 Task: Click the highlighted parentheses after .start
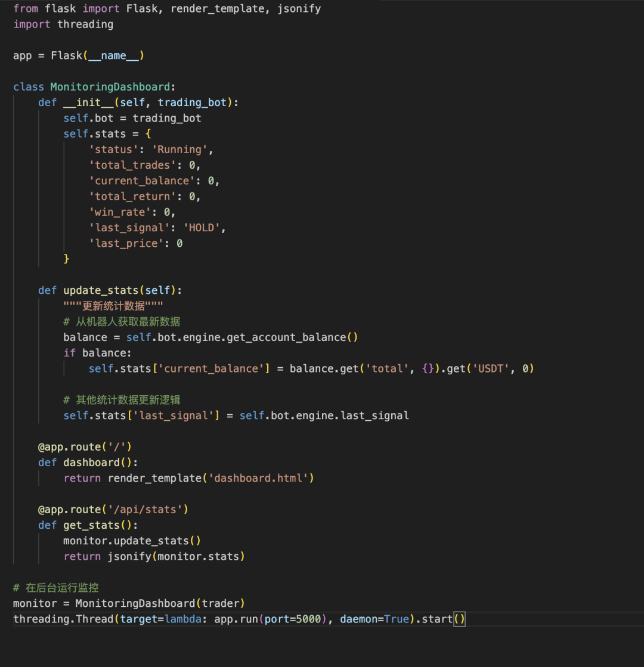[x=460, y=619]
